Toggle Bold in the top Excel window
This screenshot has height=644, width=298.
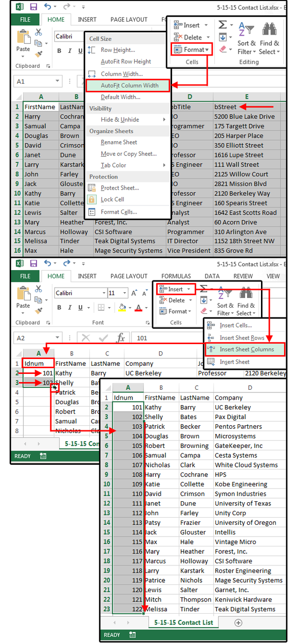(x=60, y=51)
